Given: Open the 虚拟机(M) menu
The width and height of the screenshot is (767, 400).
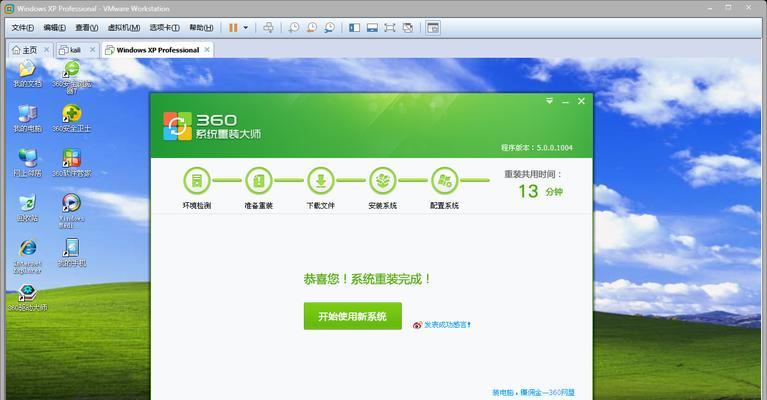Looking at the screenshot, I should (124, 28).
